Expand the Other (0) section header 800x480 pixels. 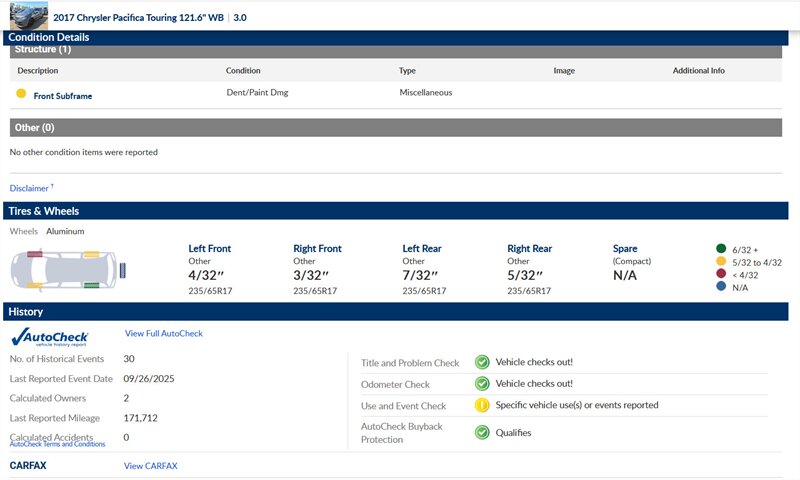click(x=395, y=128)
